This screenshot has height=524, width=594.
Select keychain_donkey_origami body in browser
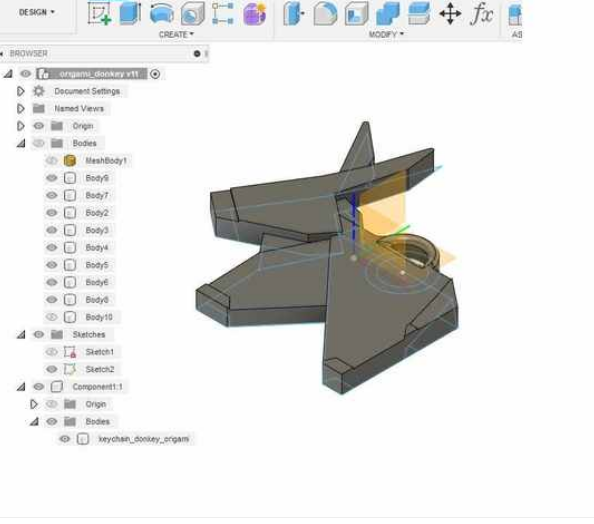pos(144,439)
